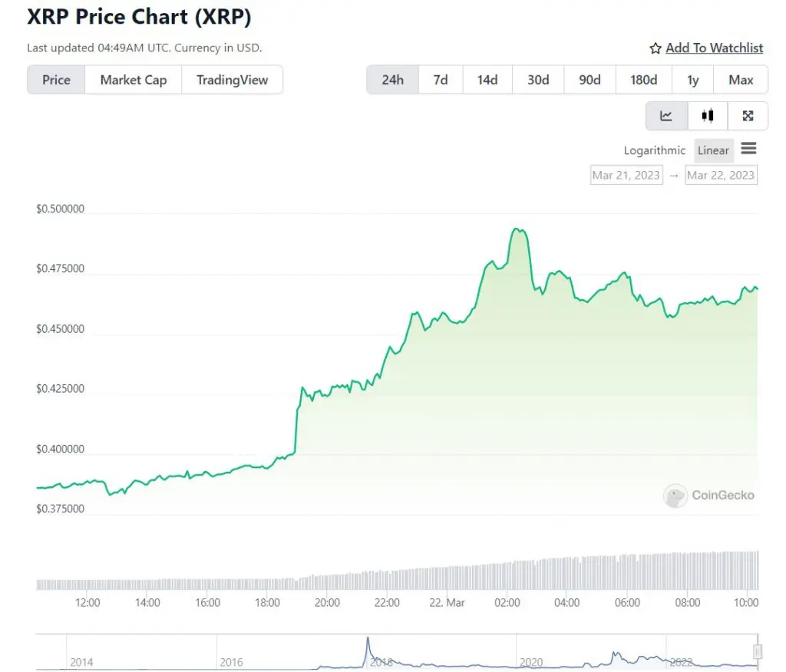Viewport: 786px width, 672px height.
Task: Open the Mar 22, 2023 date picker
Action: 720,175
